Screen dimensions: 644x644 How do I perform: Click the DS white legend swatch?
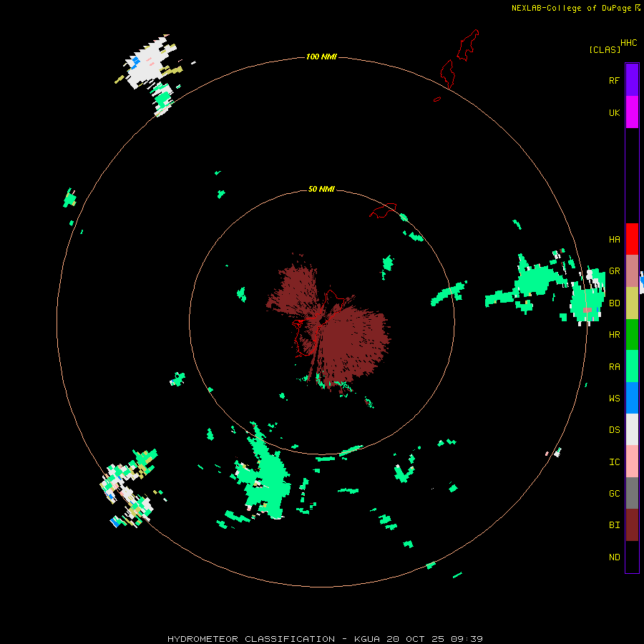632,429
